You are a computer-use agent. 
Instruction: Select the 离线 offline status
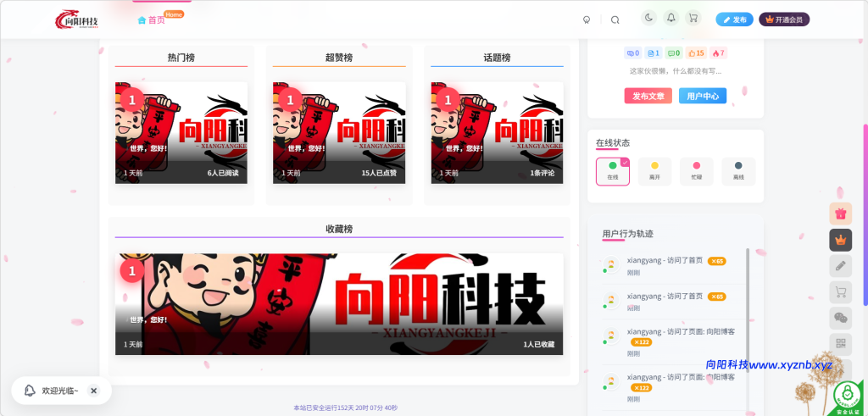(x=738, y=171)
